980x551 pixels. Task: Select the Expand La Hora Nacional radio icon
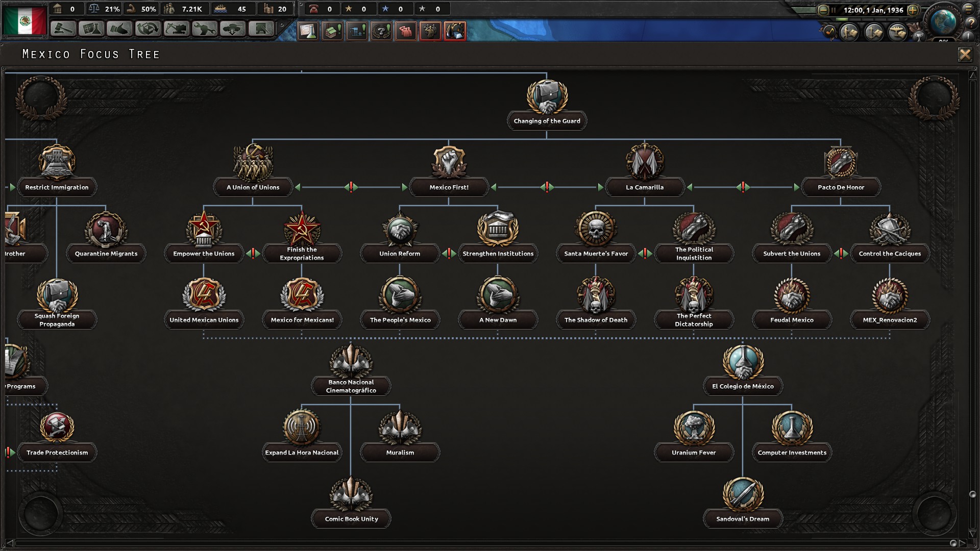(x=302, y=428)
